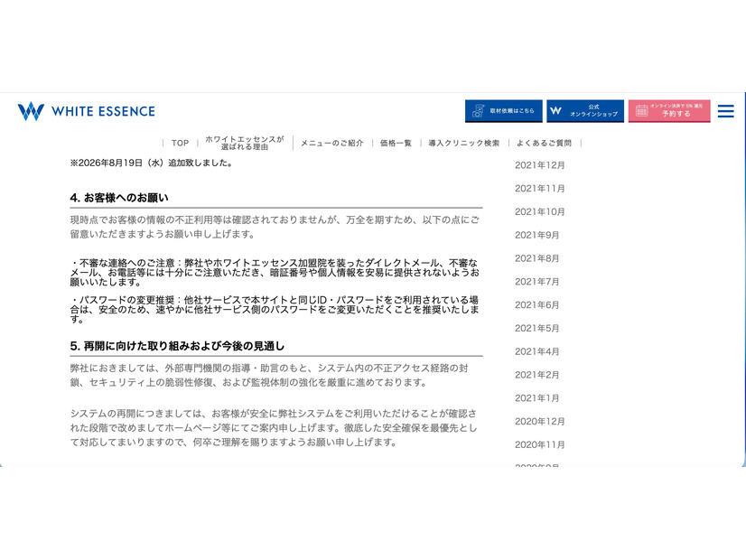This screenshot has height=560, width=746.
Task: Open the 2020年11月 archive link
Action: (539, 445)
